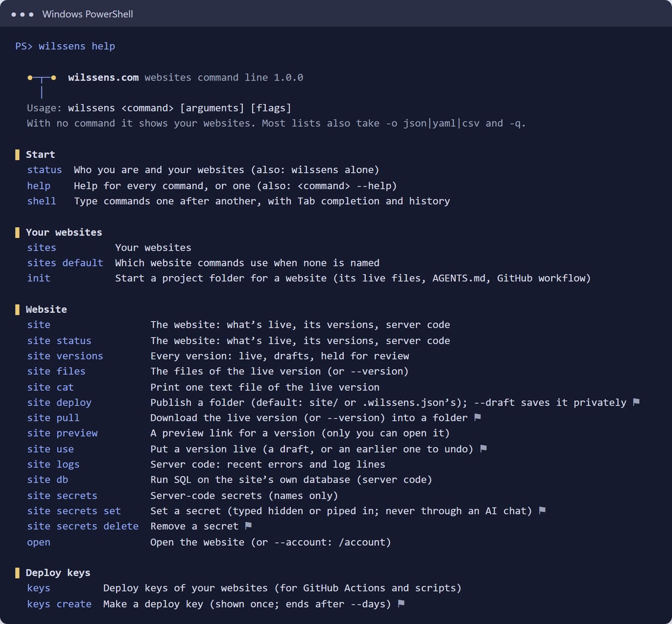Click the 'Your websites' section heading
672x624 pixels.
64,232
